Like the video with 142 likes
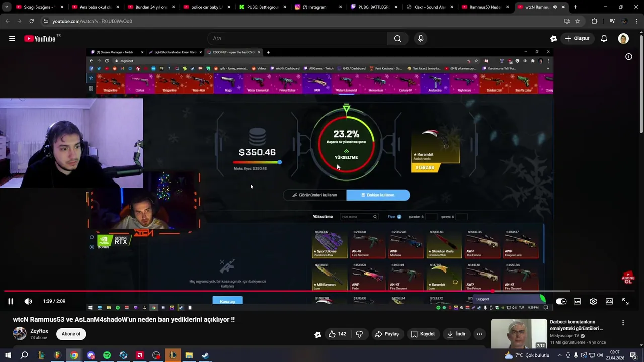This screenshot has height=362, width=644. (337, 334)
